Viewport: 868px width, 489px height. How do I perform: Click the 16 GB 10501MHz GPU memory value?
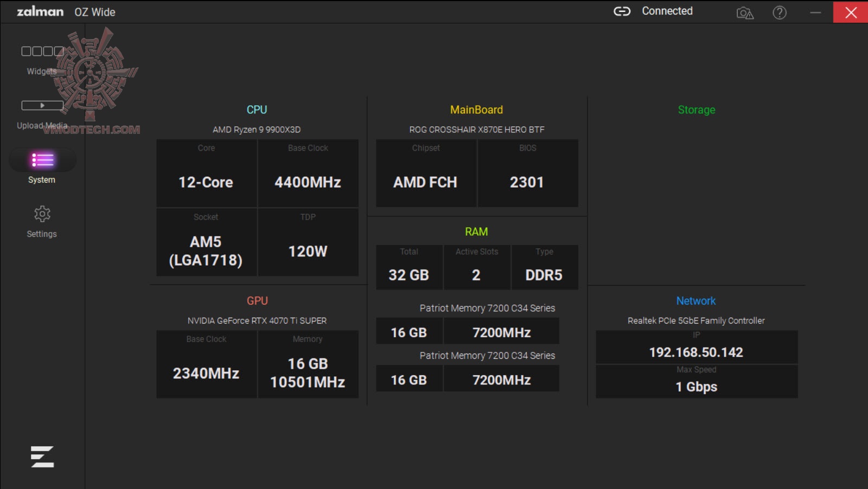click(x=308, y=373)
